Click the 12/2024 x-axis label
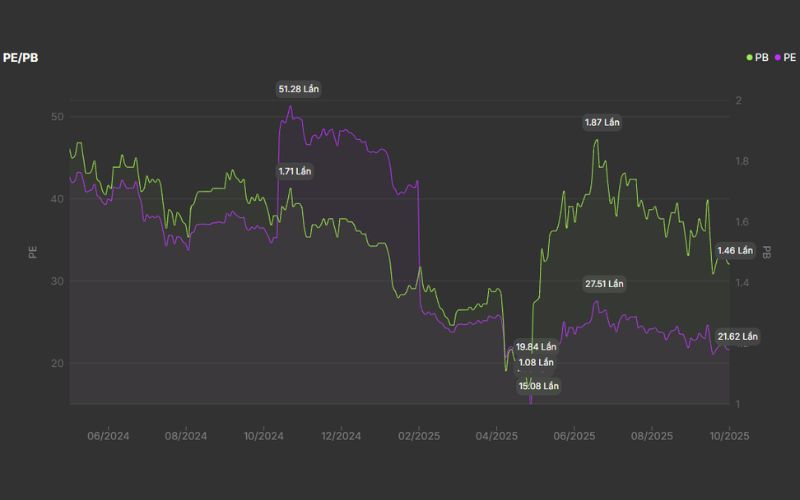Viewport: 800px width, 500px height. (341, 436)
